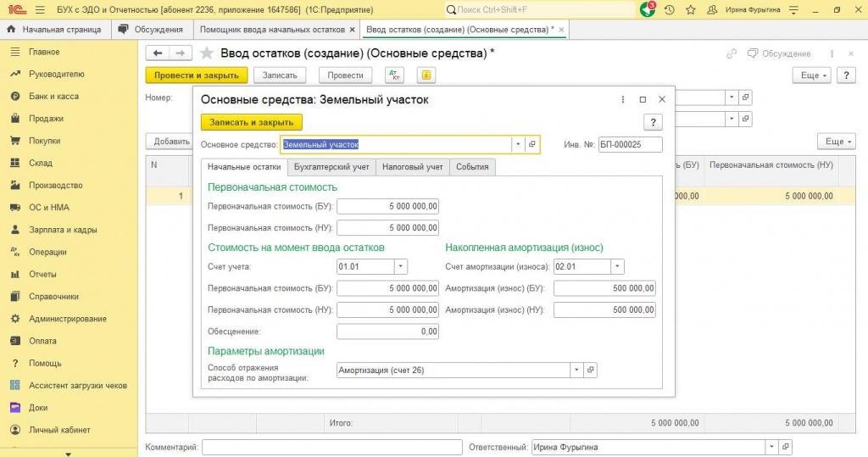Open Склад section
868x457 pixels.
41,163
